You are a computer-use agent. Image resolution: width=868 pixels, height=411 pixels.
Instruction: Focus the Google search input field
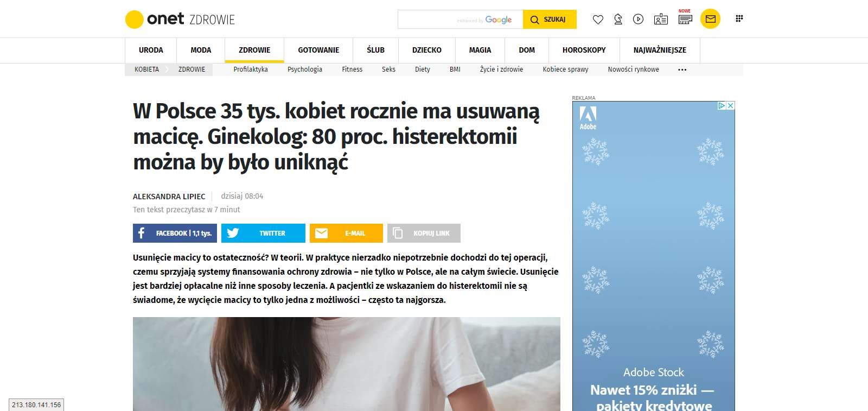point(460,20)
